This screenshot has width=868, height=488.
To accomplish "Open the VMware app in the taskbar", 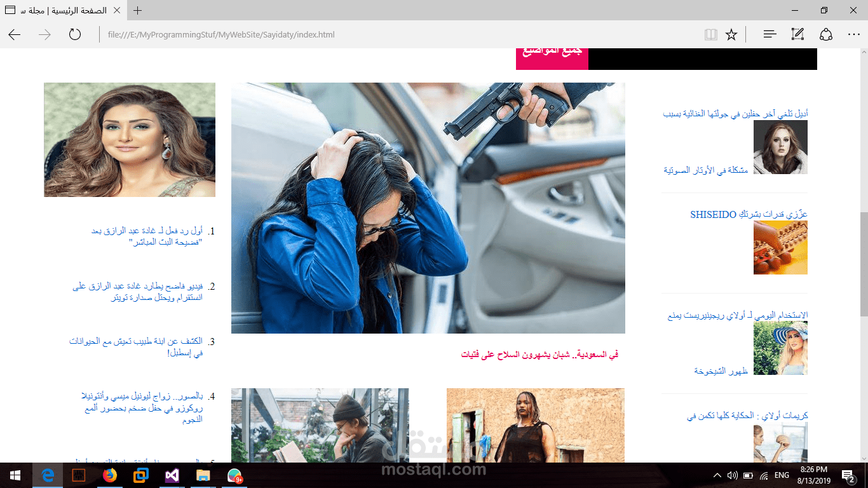I will click(x=141, y=475).
